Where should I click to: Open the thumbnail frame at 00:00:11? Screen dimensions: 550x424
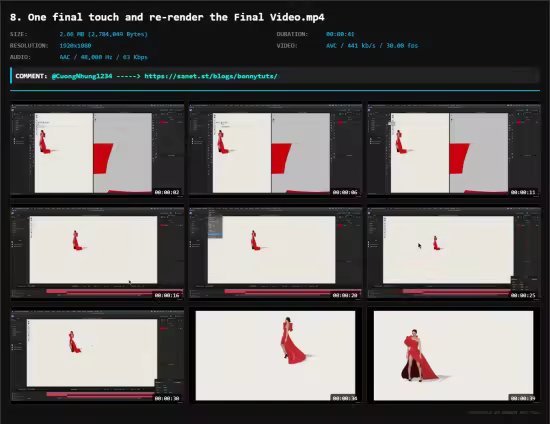click(x=454, y=149)
